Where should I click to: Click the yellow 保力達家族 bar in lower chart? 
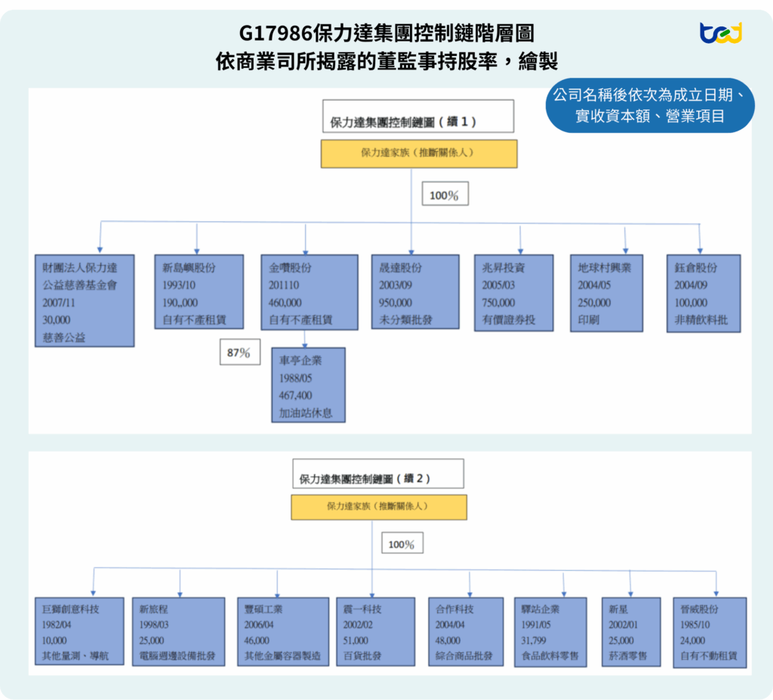378,507
